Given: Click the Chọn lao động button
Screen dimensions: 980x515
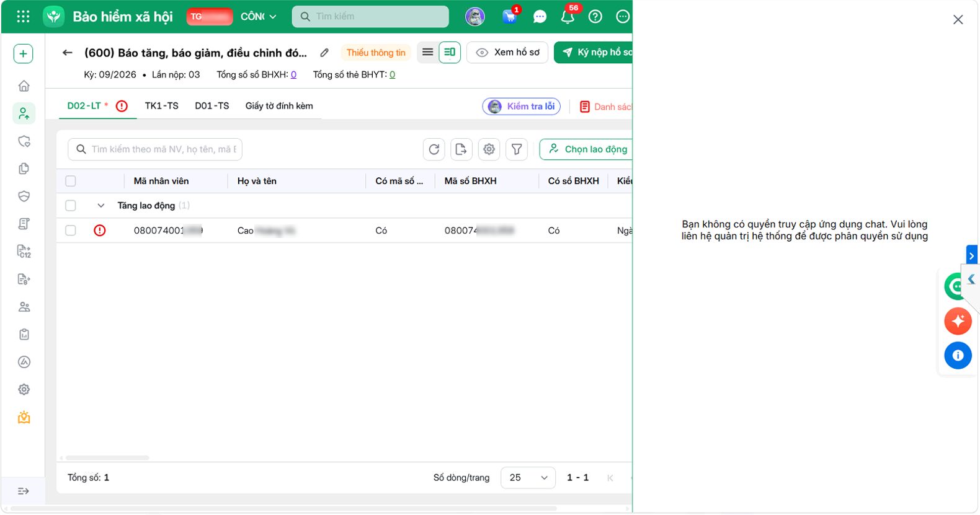Looking at the screenshot, I should 587,149.
